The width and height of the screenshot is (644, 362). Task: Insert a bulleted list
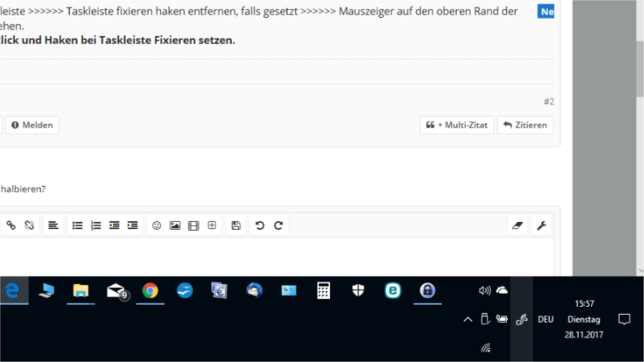click(77, 225)
